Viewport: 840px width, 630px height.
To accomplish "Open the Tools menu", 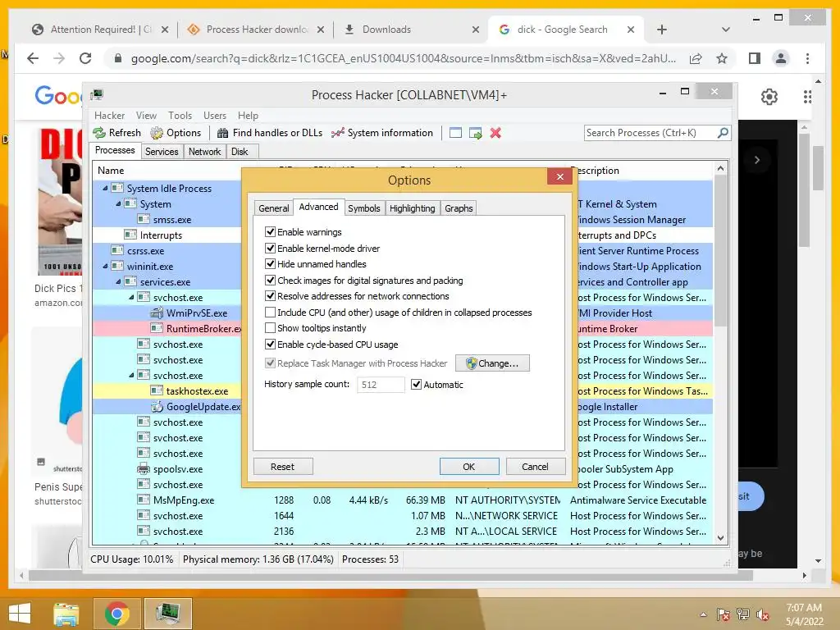I will click(180, 115).
